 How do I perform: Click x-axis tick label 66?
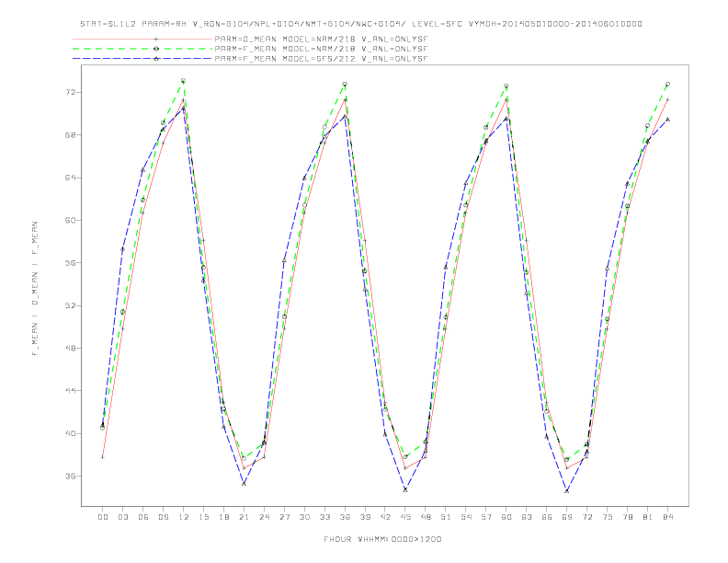(547, 517)
